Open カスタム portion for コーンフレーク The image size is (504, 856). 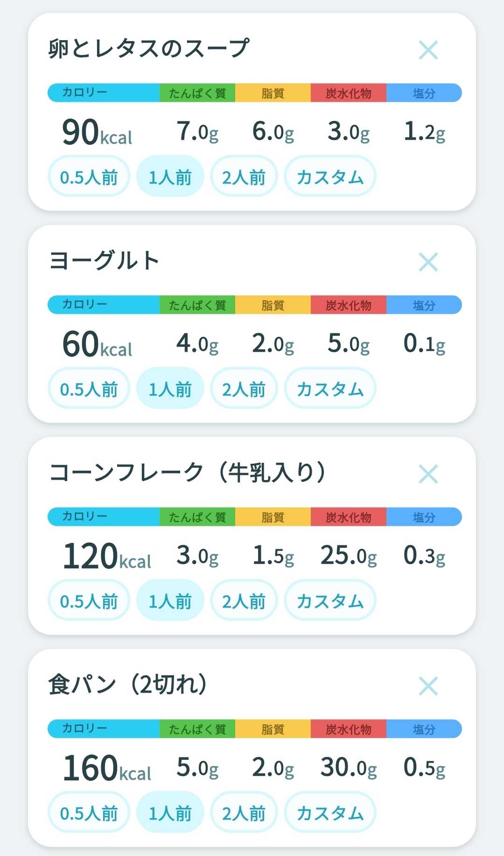(330, 600)
